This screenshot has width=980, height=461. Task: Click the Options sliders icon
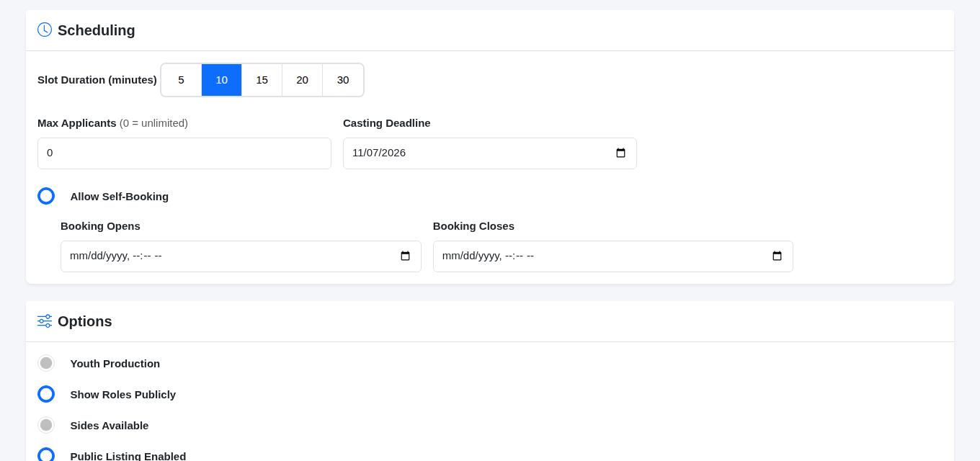45,321
